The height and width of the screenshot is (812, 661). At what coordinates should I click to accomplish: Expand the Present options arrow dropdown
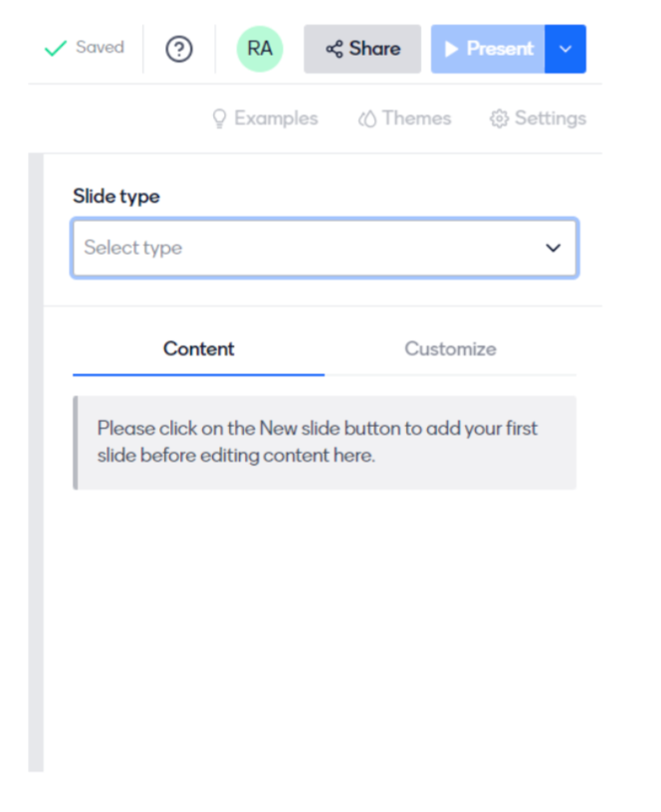click(x=565, y=49)
